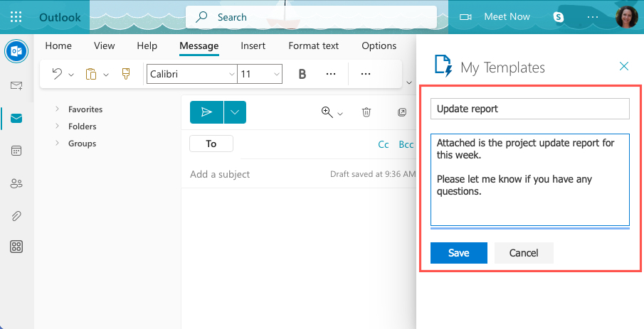Open the account profile picture
The width and height of the screenshot is (644, 329).
point(627,17)
